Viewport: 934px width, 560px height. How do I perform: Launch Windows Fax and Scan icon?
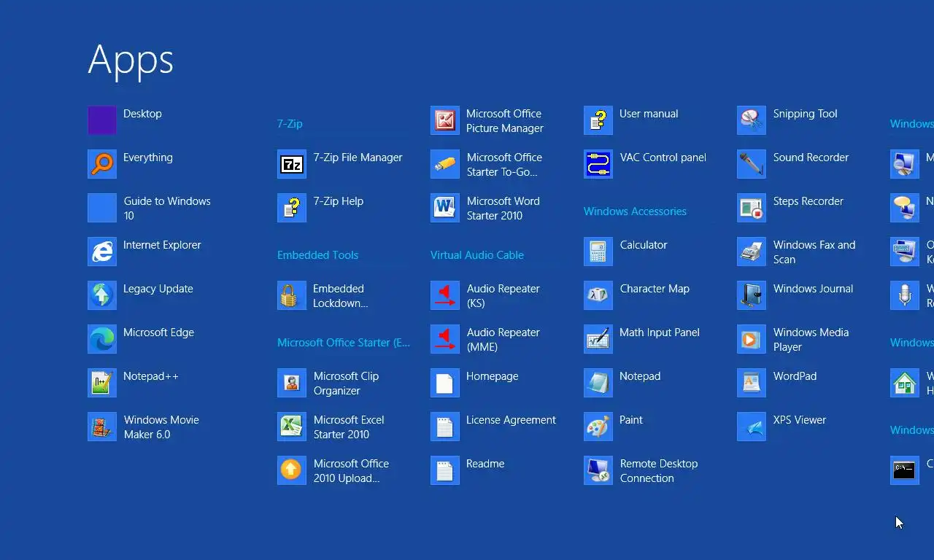pos(752,252)
